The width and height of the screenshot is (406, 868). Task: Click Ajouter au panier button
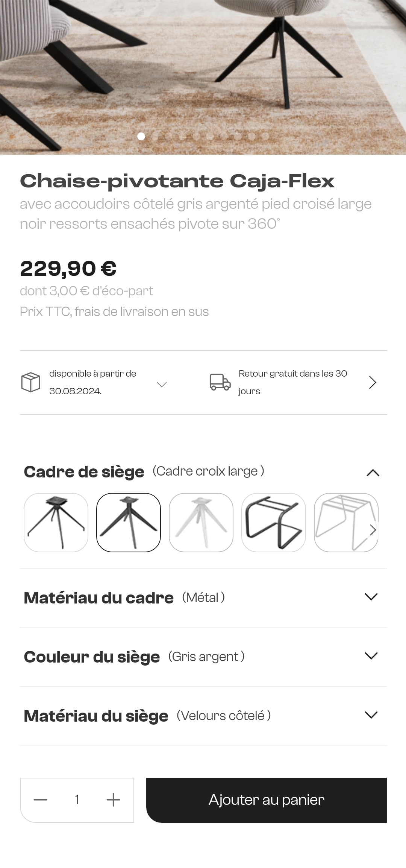tap(267, 800)
